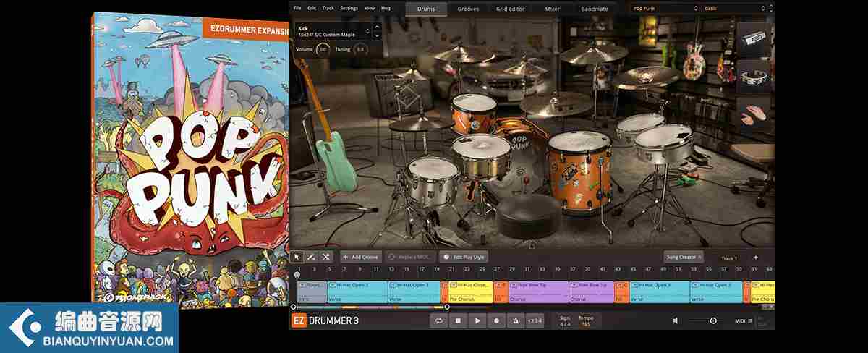868x353 pixels.
Task: Click the Sign 4/4 time signature
Action: [x=565, y=320]
